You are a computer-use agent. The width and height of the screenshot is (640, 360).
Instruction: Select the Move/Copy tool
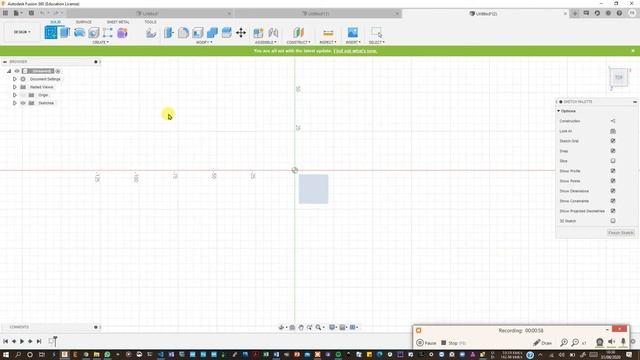click(x=241, y=32)
